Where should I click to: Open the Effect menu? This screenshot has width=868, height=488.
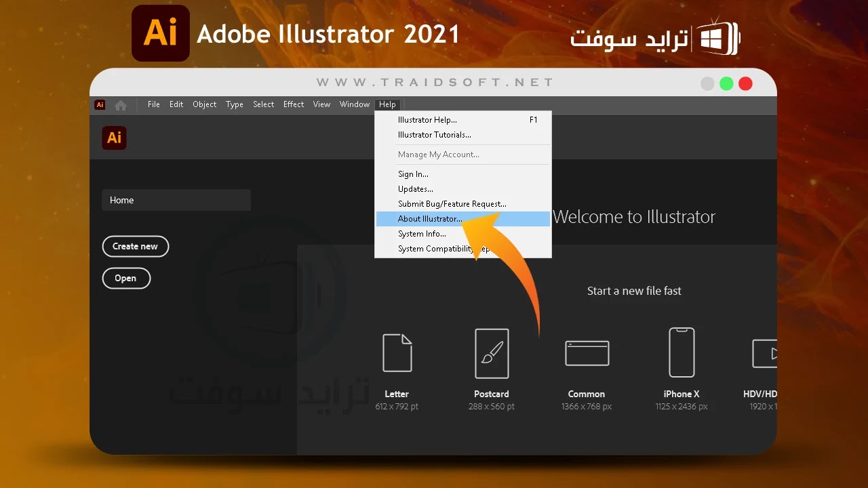(x=294, y=104)
